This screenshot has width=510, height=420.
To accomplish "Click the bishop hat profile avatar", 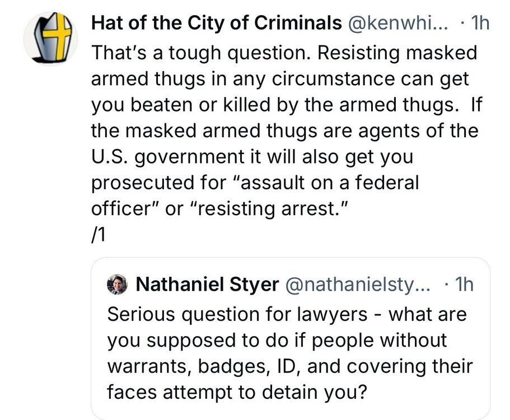I will pyautogui.click(x=49, y=39).
